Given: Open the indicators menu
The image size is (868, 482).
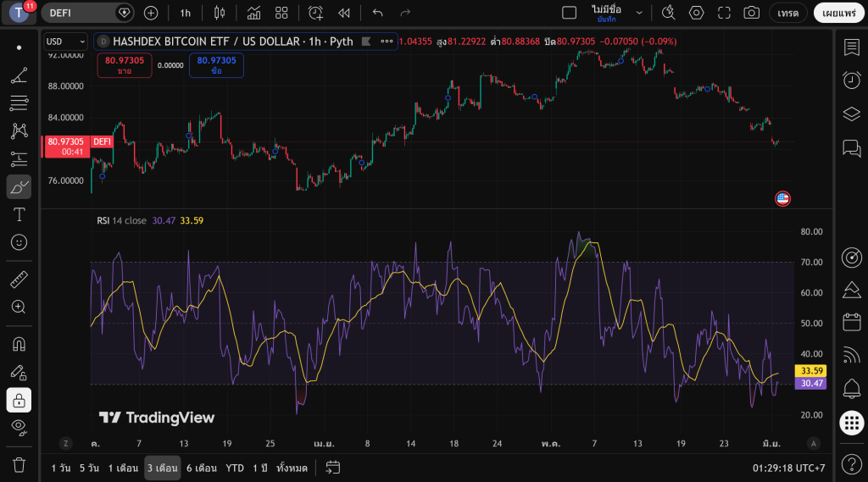Looking at the screenshot, I should [x=253, y=13].
